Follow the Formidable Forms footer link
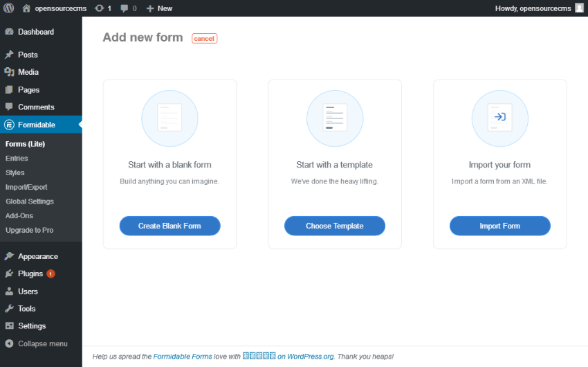The height and width of the screenshot is (367, 588). [x=183, y=357]
